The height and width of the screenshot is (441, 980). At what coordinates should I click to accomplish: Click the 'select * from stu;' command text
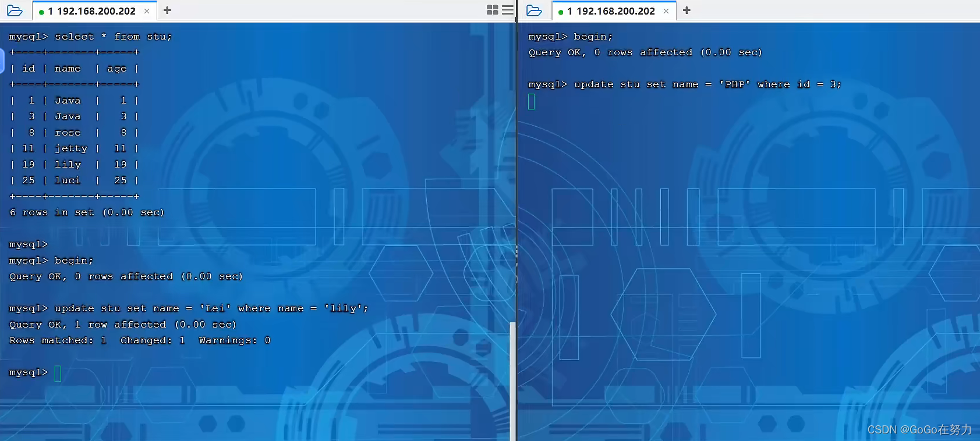point(114,37)
